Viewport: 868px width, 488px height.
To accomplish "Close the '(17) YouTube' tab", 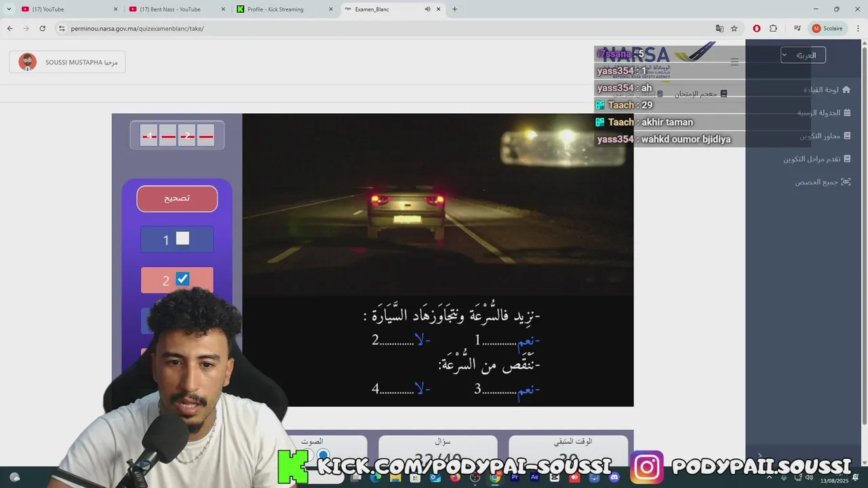I will (115, 9).
